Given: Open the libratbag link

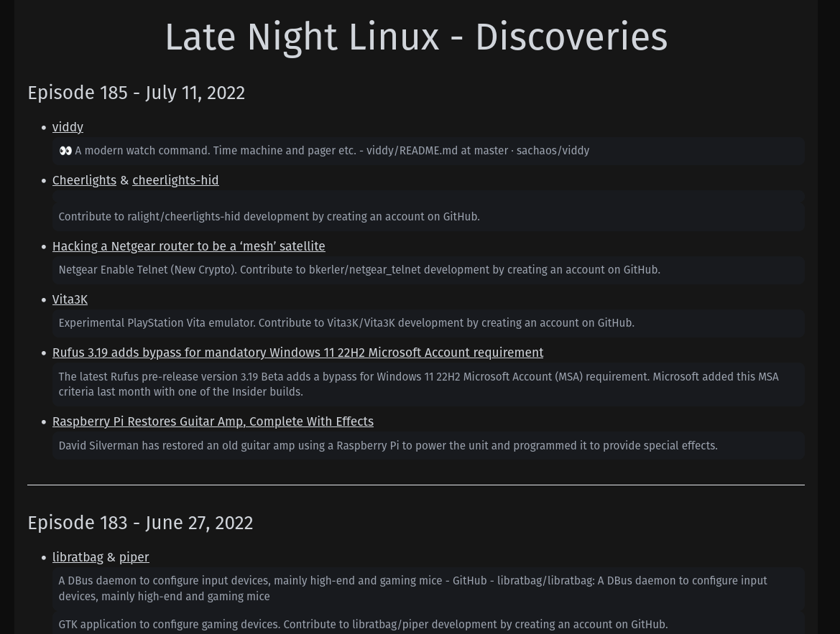Looking at the screenshot, I should click(78, 557).
